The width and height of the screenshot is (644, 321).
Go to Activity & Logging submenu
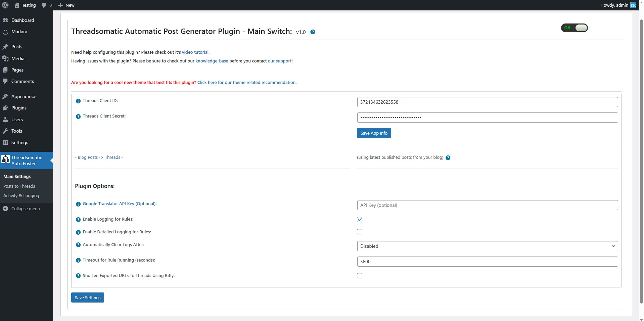(21, 195)
